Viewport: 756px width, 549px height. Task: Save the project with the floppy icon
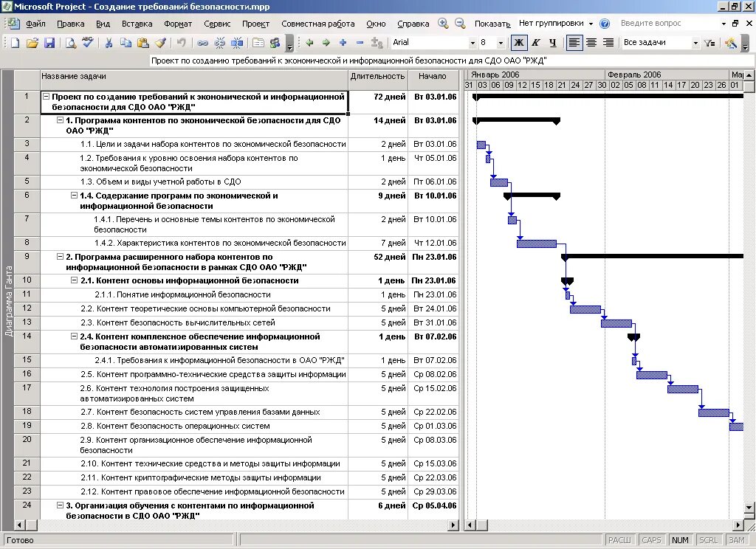coord(49,43)
